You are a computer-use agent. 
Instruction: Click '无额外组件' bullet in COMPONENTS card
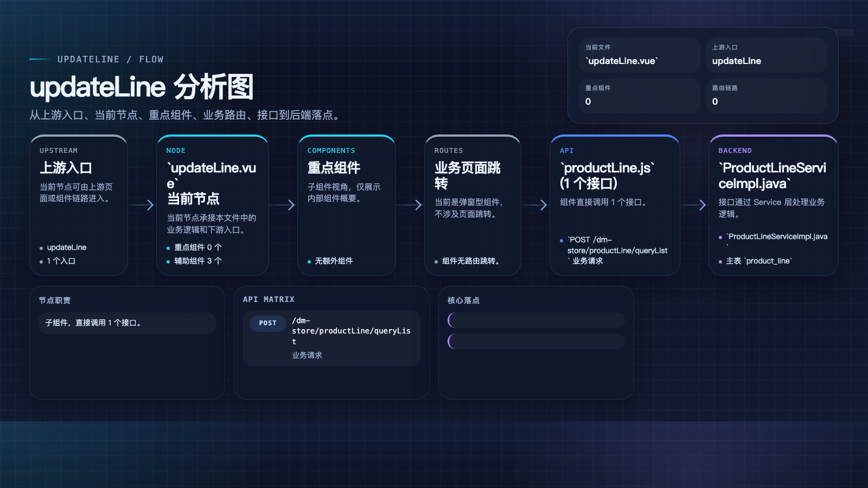click(334, 261)
